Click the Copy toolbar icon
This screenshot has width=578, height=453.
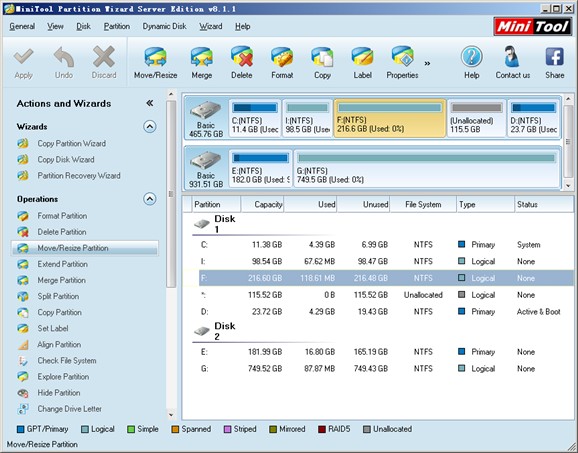tap(322, 57)
